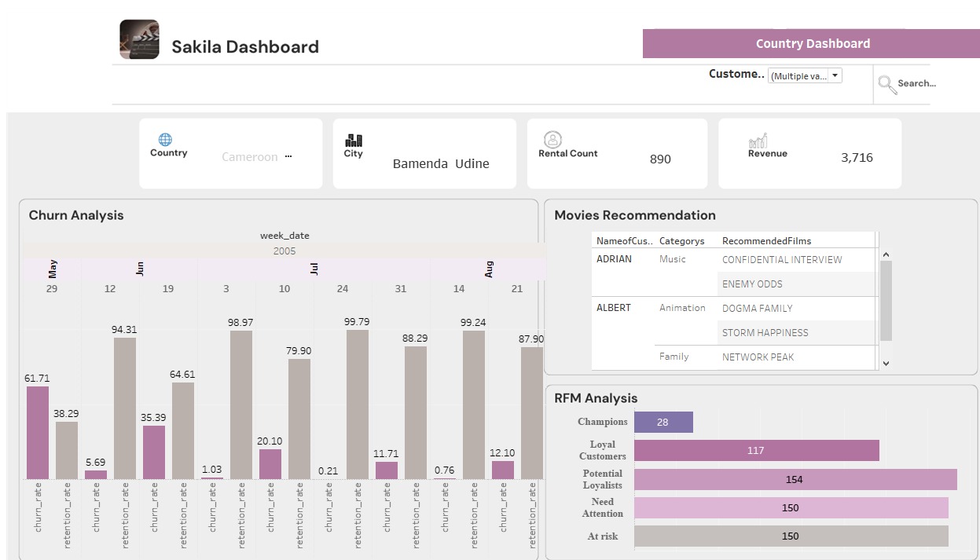Click the 61.71 churn rate bar
980x560 pixels.
(38, 433)
